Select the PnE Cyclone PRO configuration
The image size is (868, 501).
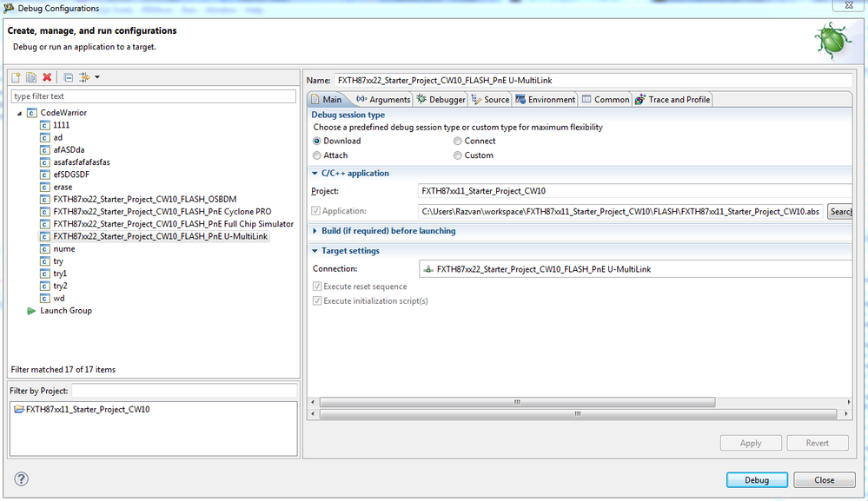162,212
